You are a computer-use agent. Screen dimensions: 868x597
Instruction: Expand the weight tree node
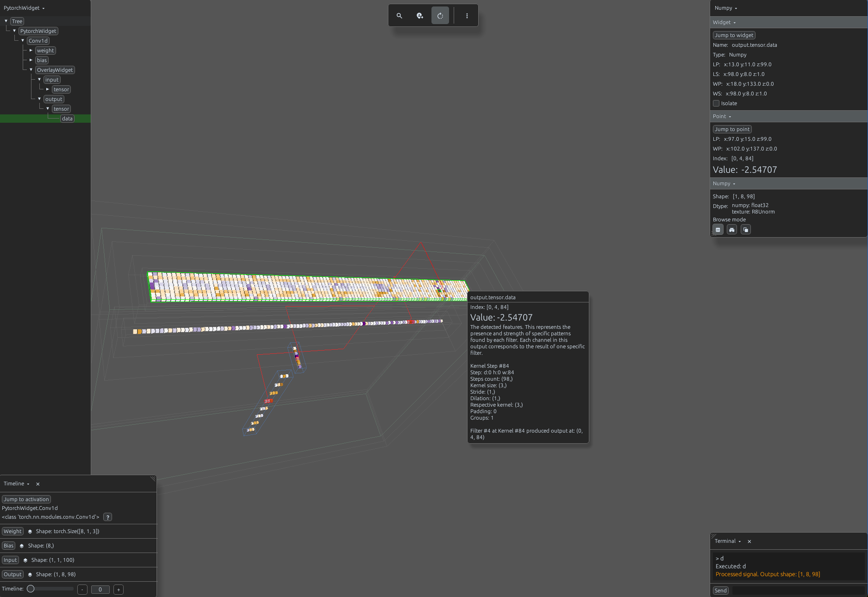pos(31,50)
